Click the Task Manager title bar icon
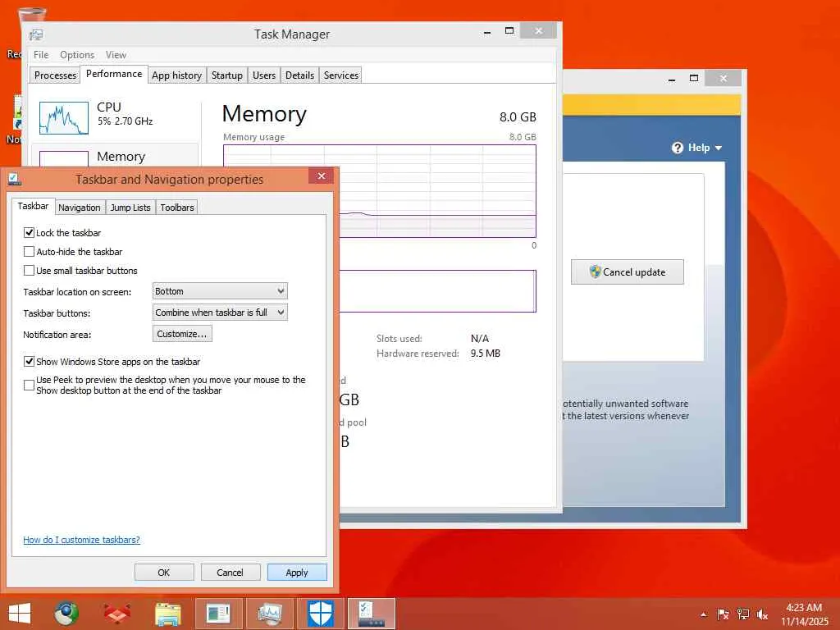 click(36, 34)
